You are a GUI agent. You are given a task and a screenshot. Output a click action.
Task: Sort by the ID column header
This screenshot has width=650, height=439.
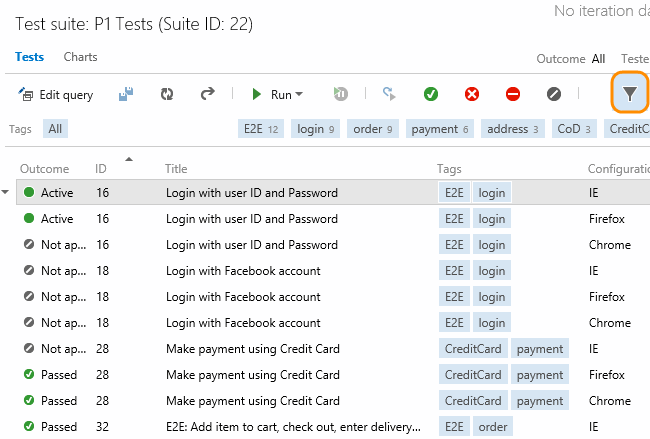pos(101,169)
